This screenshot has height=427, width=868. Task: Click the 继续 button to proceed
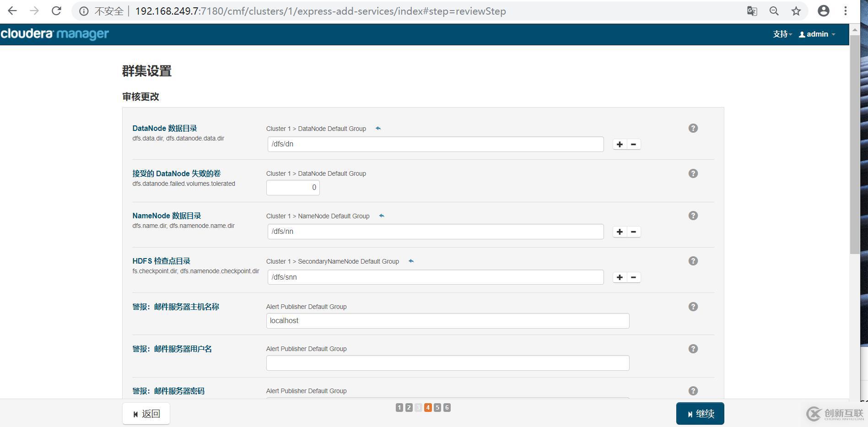tap(700, 413)
